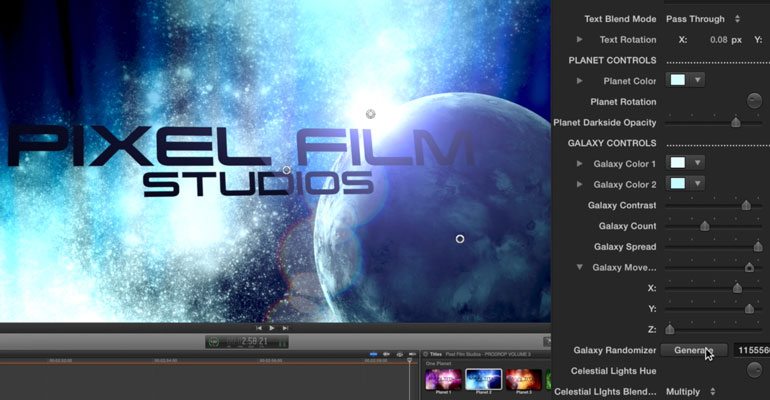Select the on-screen control above the planet
The height and width of the screenshot is (400, 770).
pyautogui.click(x=371, y=114)
